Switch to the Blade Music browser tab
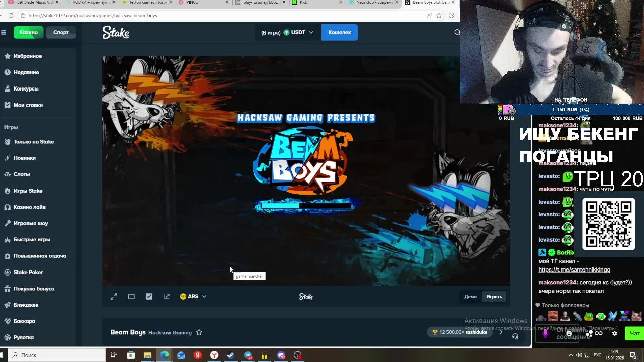 (34, 3)
